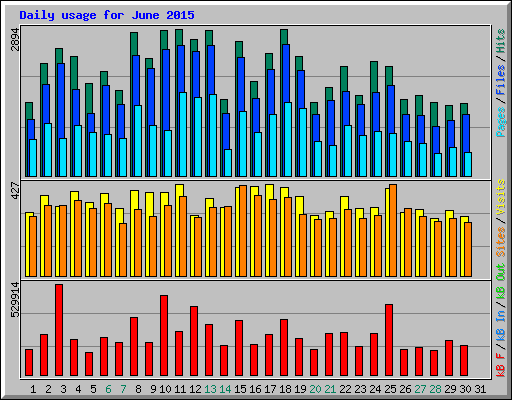The image size is (512, 400).
Task: Select the orange Sites bar for day 7
Action: coord(123,250)
